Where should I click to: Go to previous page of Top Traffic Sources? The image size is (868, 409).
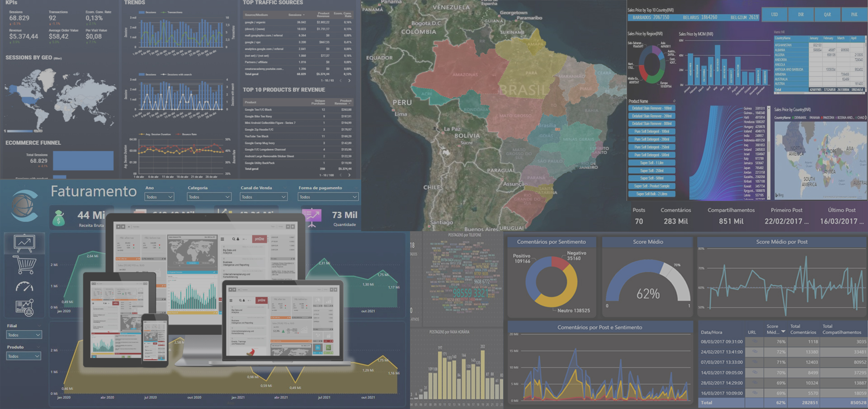click(x=340, y=81)
